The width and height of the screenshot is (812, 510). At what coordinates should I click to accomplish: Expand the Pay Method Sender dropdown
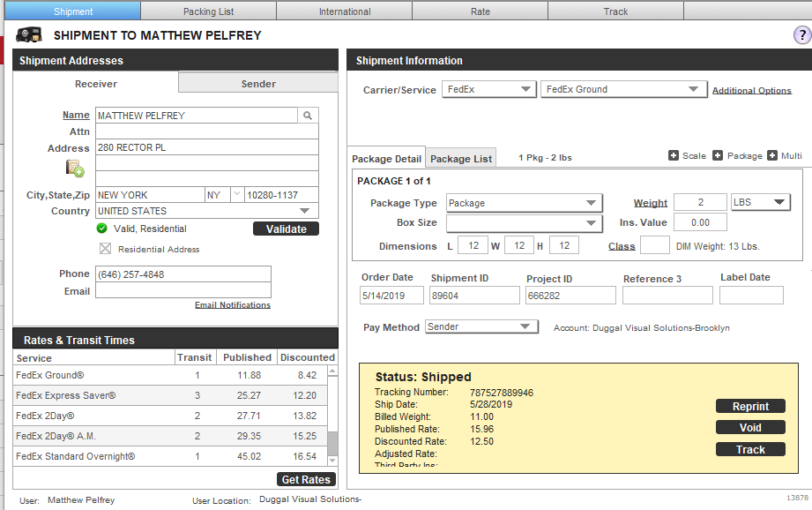pos(481,326)
